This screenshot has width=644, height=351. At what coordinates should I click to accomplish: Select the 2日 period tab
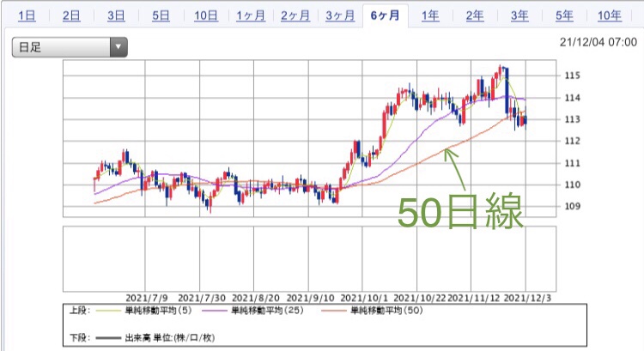71,16
